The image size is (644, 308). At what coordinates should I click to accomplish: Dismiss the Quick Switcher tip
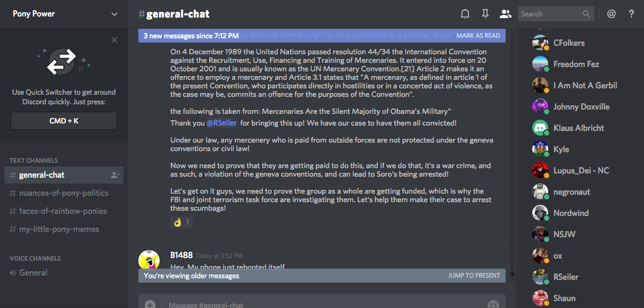114,40
